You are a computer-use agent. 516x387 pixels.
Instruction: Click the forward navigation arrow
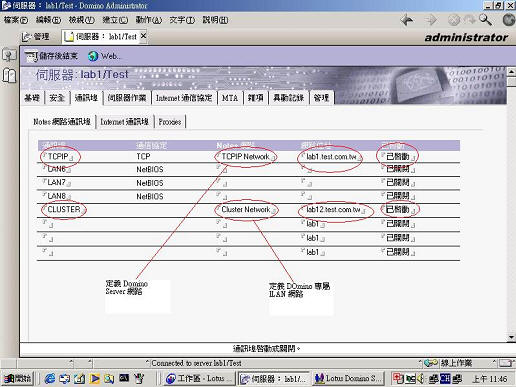pyautogui.click(x=431, y=20)
